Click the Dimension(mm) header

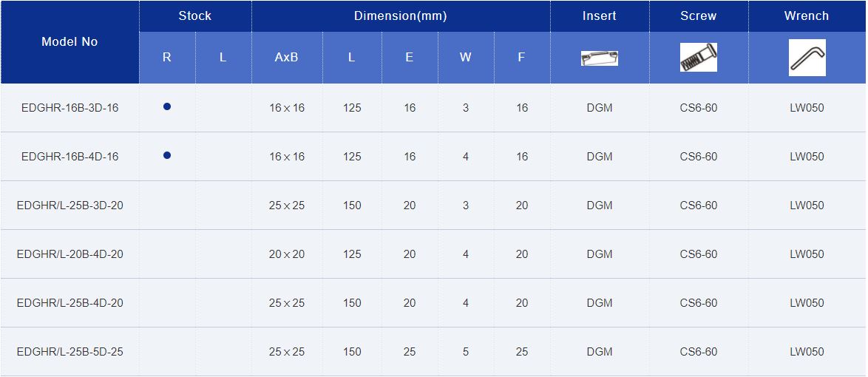401,16
